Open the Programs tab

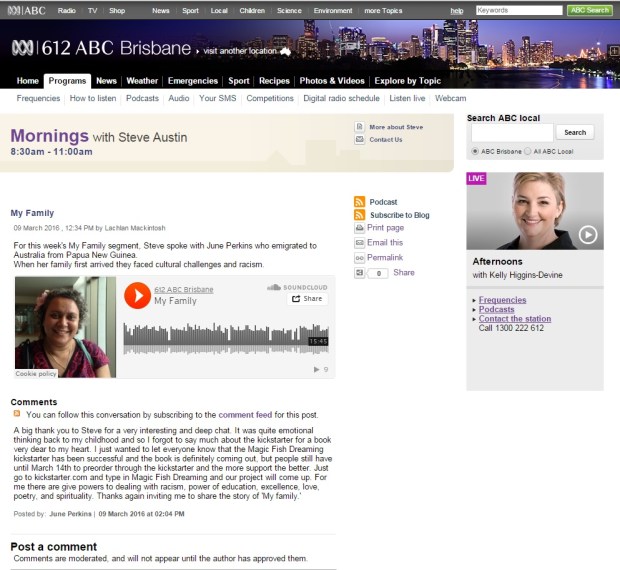[67, 81]
